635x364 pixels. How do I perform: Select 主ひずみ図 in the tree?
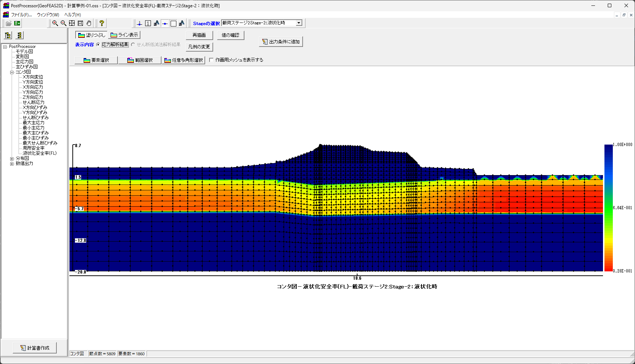(x=27, y=67)
